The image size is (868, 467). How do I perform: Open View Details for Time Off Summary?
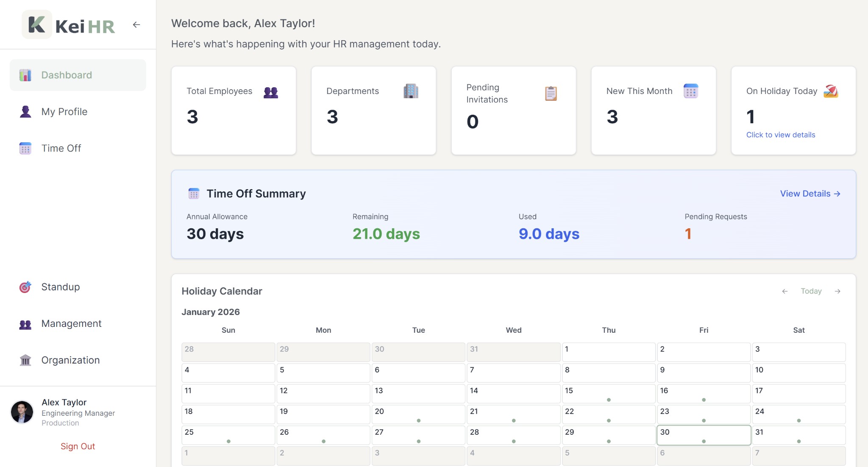(810, 193)
